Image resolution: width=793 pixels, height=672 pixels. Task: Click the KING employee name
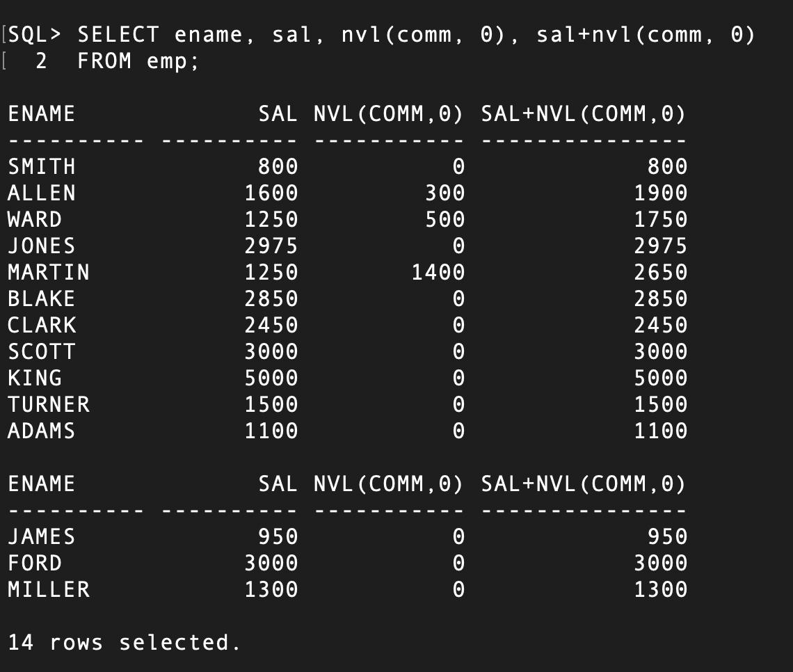point(34,378)
